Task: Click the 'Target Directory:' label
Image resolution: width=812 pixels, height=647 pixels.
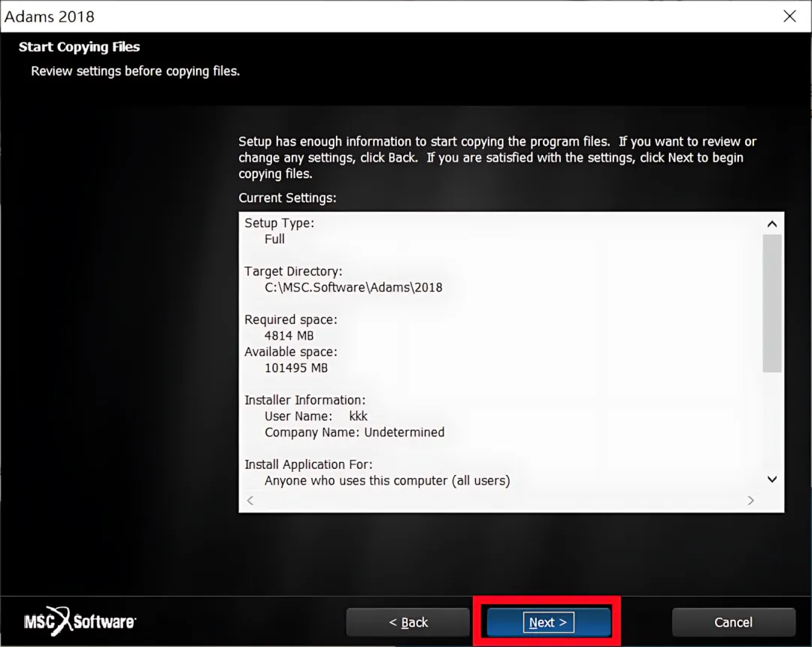Action: coord(293,272)
